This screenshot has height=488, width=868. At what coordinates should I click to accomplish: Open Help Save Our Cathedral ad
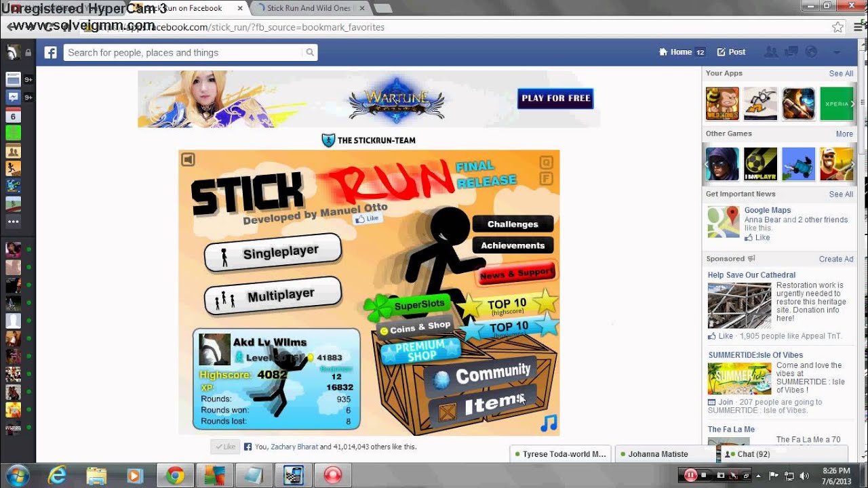751,275
